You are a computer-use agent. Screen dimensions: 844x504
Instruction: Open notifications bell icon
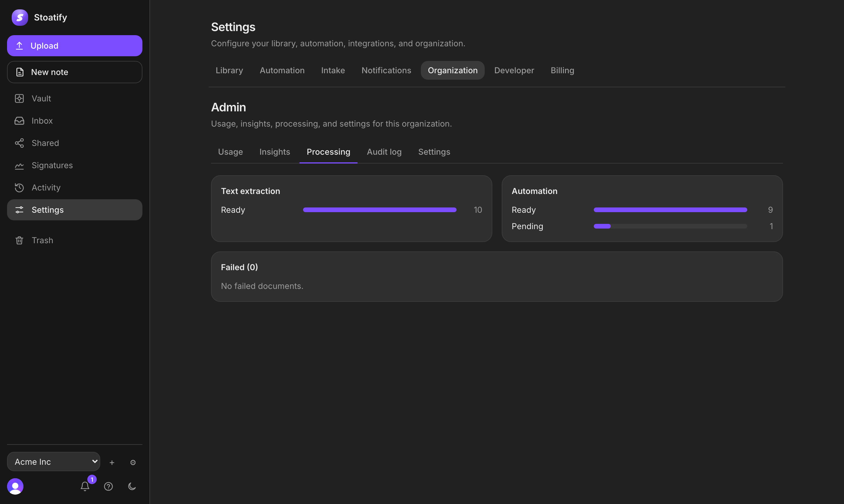click(x=85, y=486)
